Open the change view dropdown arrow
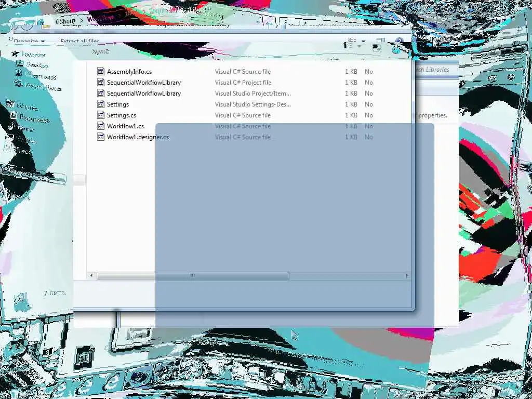The image size is (532, 399). coord(363,42)
